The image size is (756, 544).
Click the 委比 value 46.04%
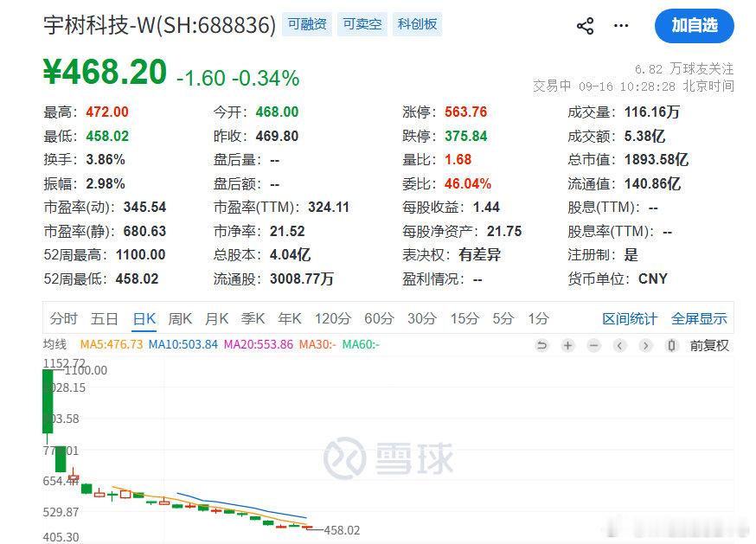click(x=468, y=183)
